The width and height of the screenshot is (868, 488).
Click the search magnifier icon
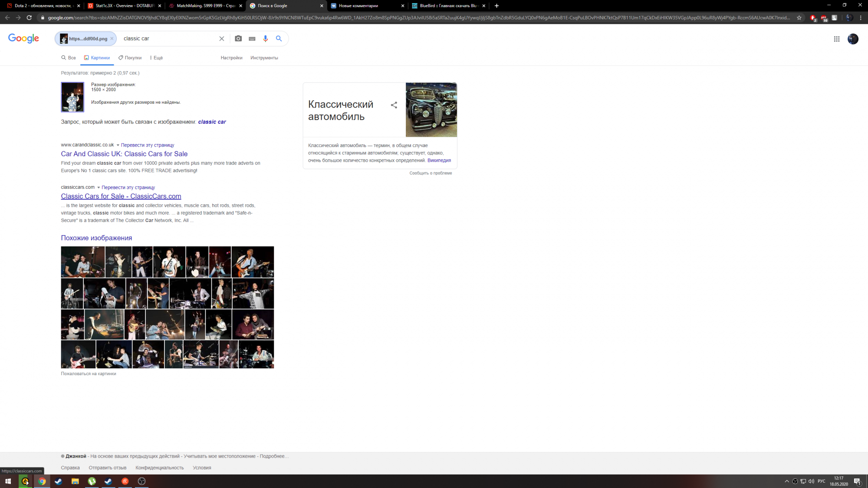(x=279, y=38)
